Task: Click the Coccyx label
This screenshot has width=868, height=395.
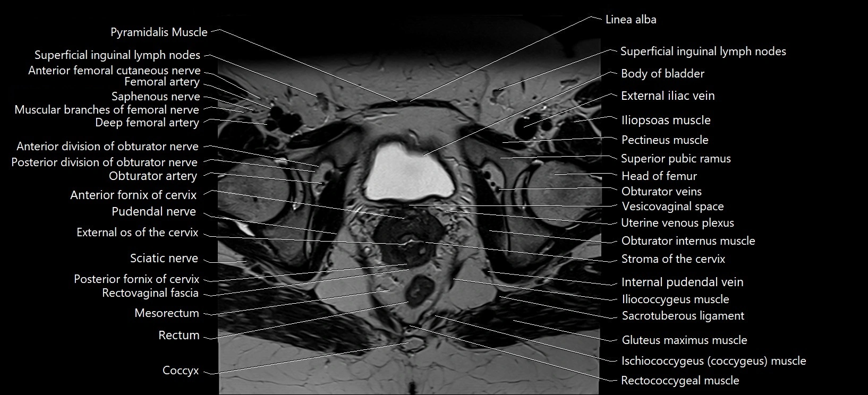Action: click(x=181, y=371)
